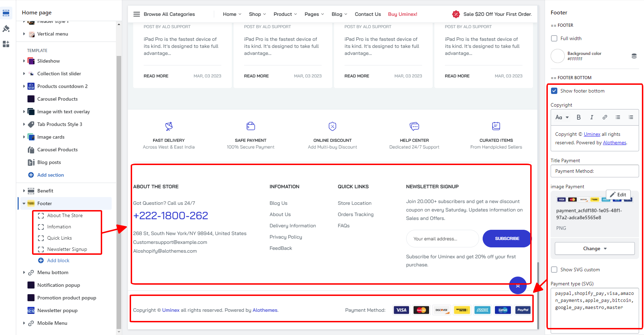Open the add apps blocks icon in left rail
644x335 pixels.
click(6, 44)
